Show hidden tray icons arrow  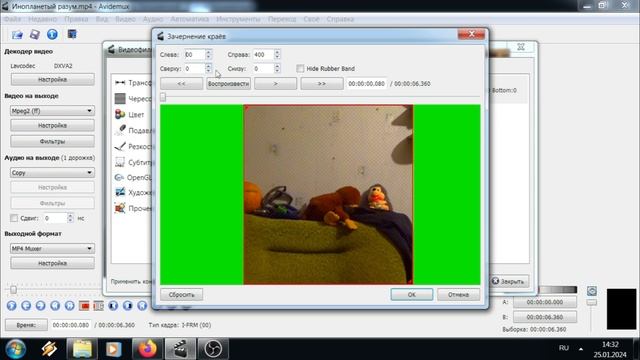point(581,349)
